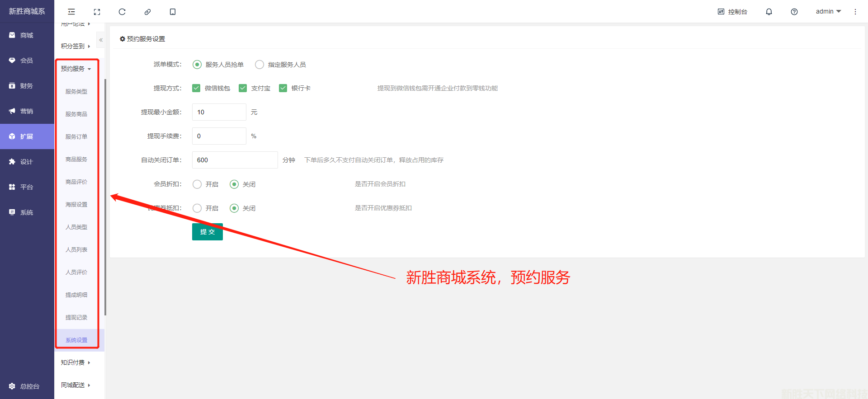The image size is (868, 399).
Task: Toggle fullscreen mode icon
Action: coord(97,12)
